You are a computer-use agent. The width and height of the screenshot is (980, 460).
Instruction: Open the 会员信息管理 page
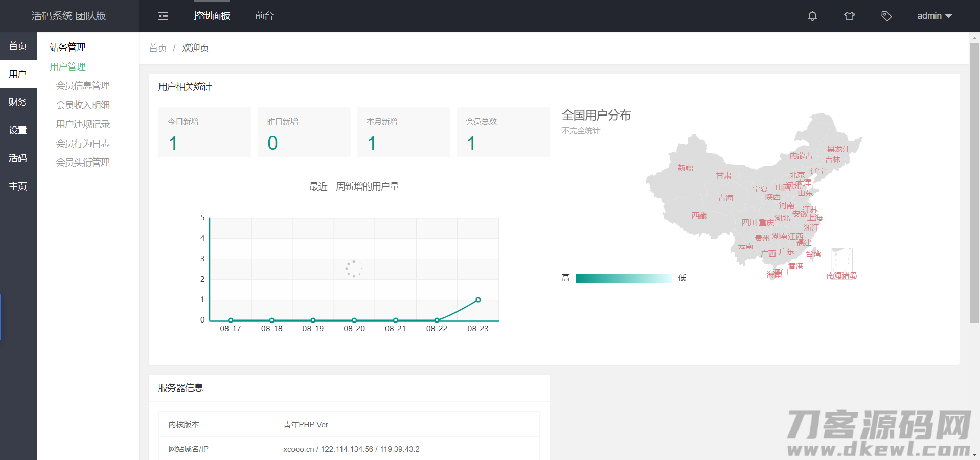tap(83, 85)
